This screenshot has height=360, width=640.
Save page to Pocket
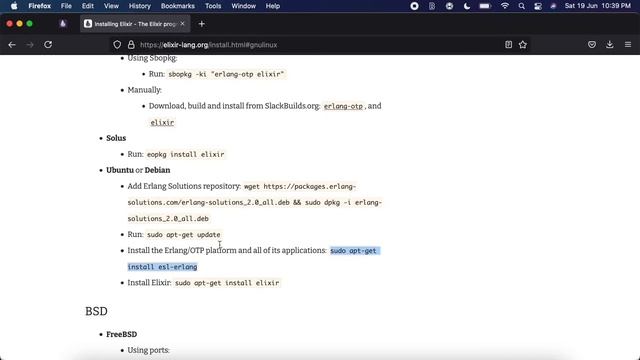592,45
